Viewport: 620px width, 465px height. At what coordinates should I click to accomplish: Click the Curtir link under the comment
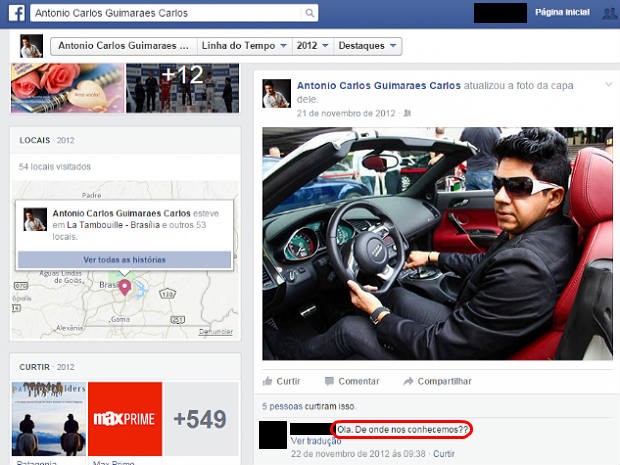tap(444, 453)
